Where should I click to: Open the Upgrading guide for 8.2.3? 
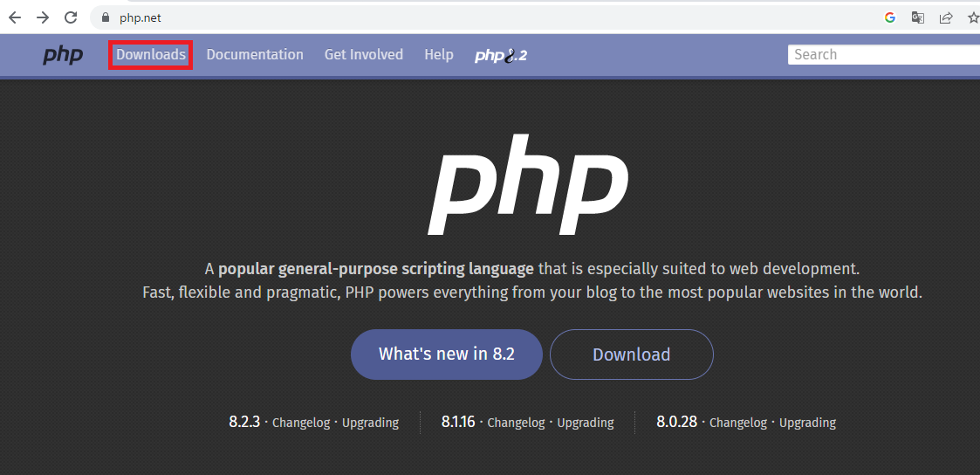coord(370,423)
